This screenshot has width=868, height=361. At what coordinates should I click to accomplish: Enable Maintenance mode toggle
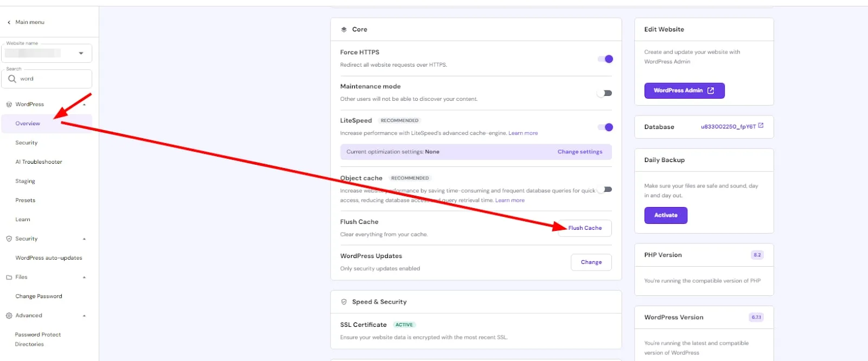(604, 93)
